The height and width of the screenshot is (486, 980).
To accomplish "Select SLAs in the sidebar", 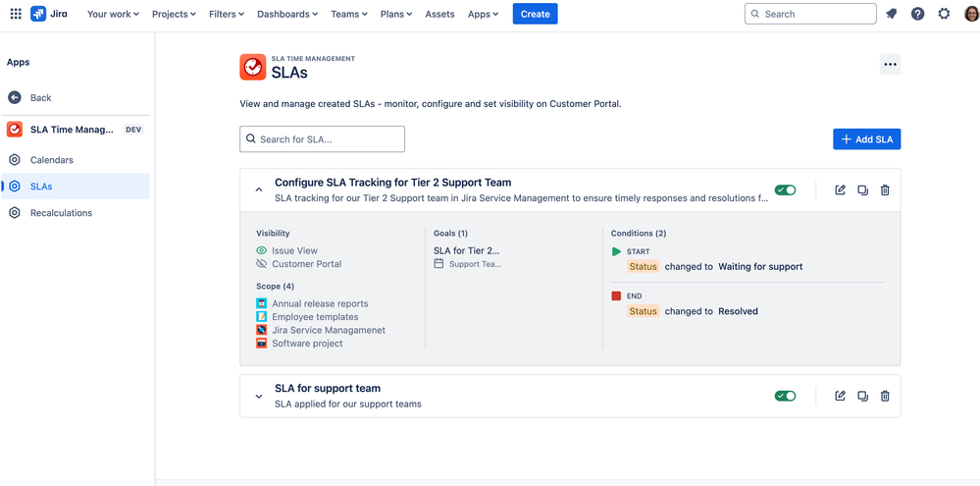I will coord(75,187).
